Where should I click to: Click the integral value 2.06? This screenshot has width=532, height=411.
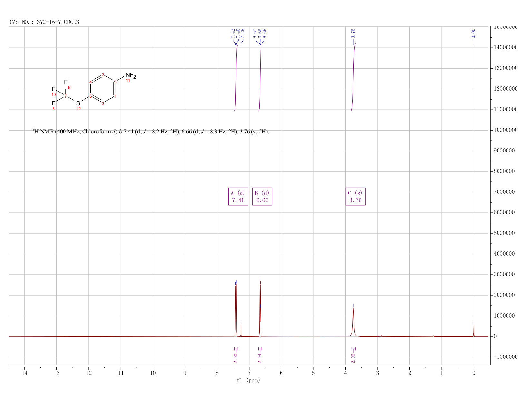coord(353,358)
